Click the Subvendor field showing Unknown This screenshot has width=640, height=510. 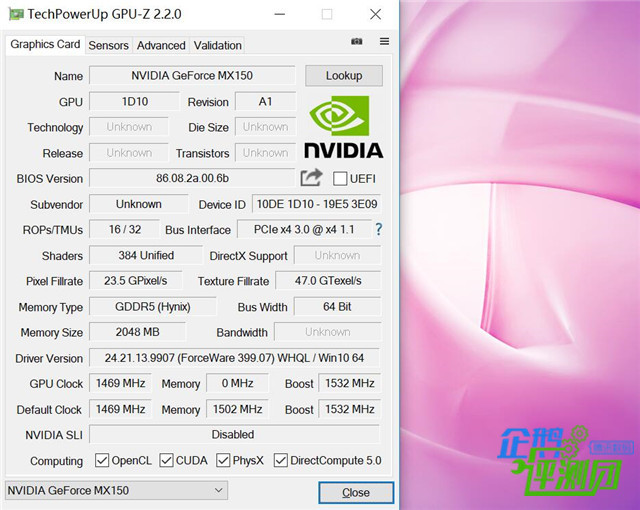coord(139,204)
